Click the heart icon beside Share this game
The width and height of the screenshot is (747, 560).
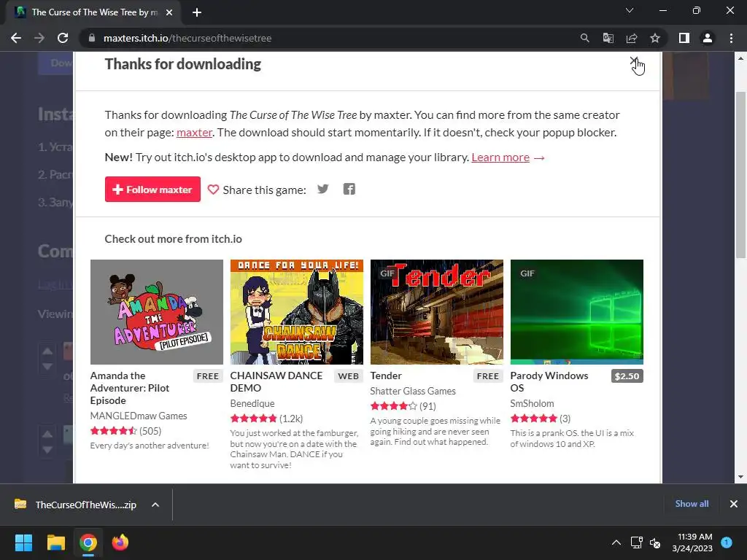point(213,190)
